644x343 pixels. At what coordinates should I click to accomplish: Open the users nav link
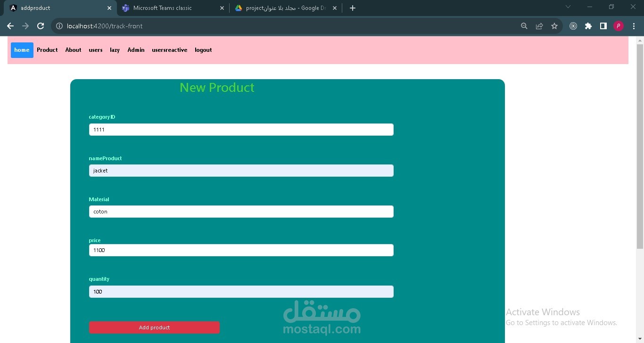96,50
